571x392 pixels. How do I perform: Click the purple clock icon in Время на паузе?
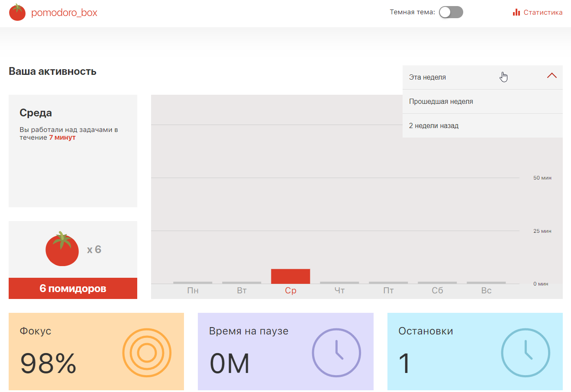[x=336, y=353]
